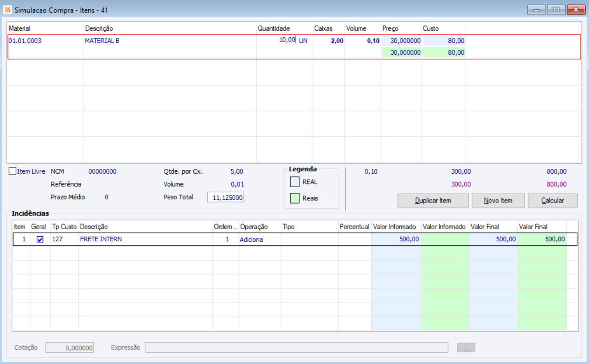Click the Tp Custo column header
The height and width of the screenshot is (364, 589).
click(x=64, y=227)
